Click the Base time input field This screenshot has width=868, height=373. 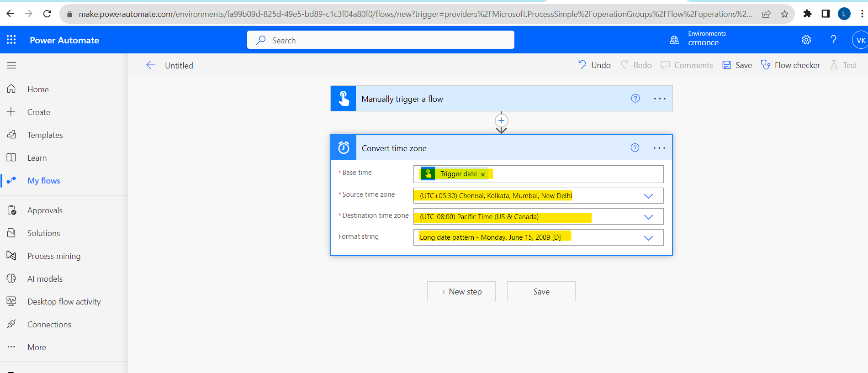pos(538,174)
